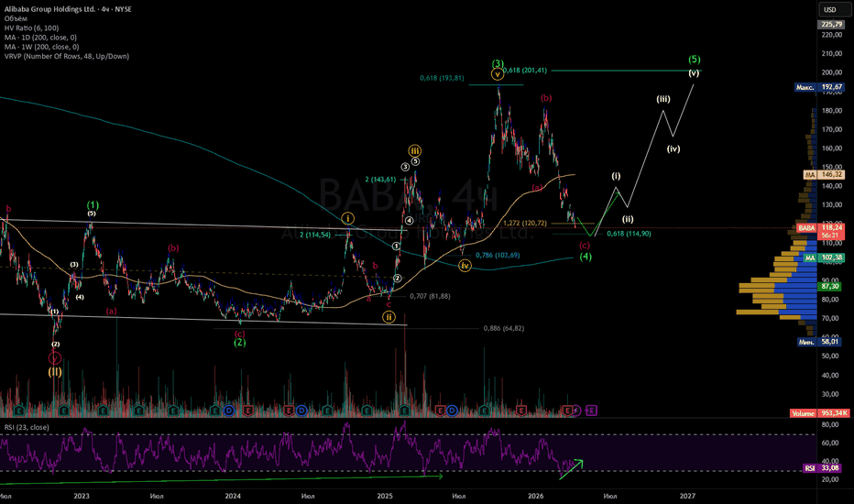This screenshot has width=854, height=504.
Task: Select the green (3) wave label
Action: (498, 64)
